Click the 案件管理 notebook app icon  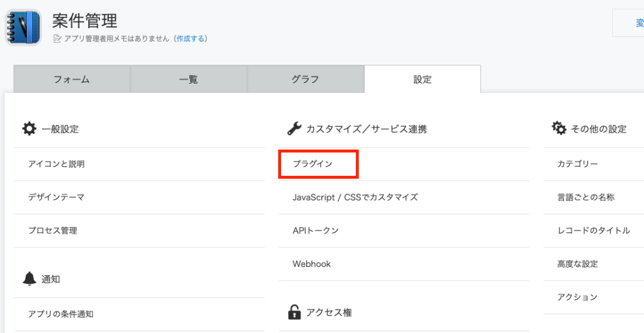coord(23,27)
